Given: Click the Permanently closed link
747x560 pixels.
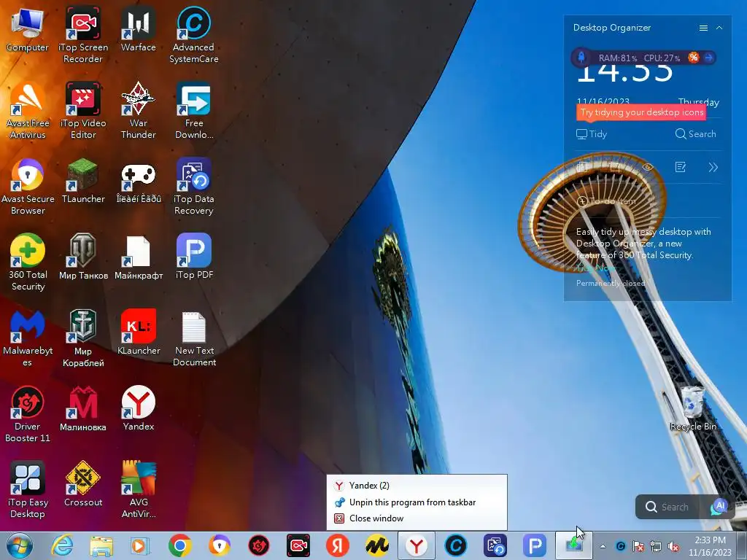Looking at the screenshot, I should tap(611, 283).
